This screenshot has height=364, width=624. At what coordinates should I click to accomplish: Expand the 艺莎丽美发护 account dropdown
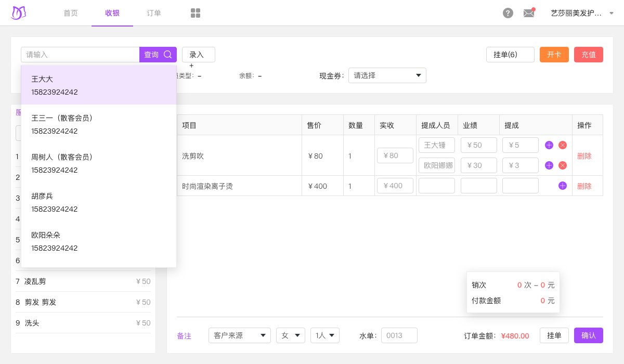point(611,13)
